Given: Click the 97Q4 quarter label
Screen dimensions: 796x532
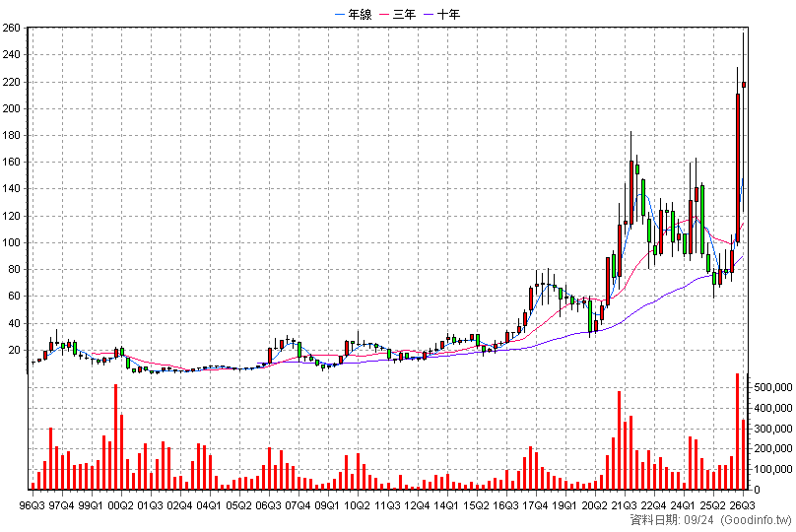Looking at the screenshot, I should coord(61,506).
